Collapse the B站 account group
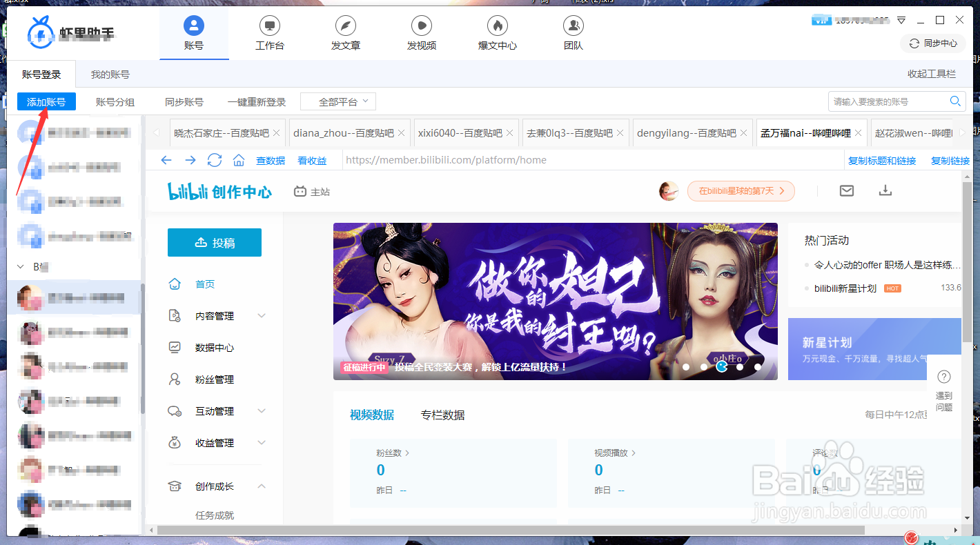Image resolution: width=980 pixels, height=545 pixels. 19,266
